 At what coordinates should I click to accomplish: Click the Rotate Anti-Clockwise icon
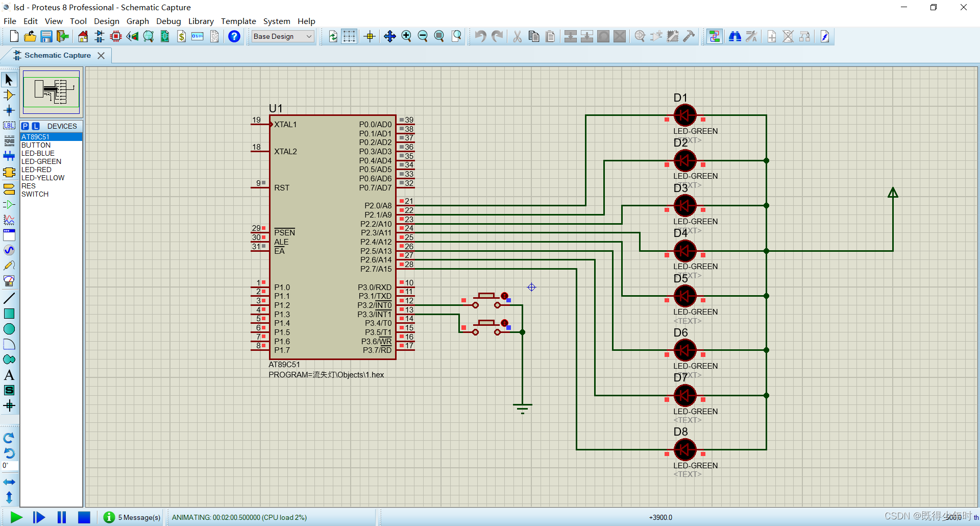pos(9,453)
